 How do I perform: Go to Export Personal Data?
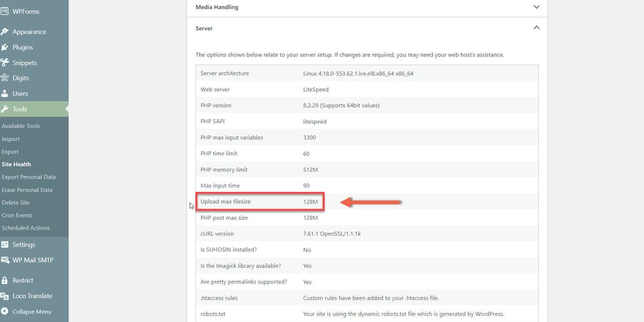click(28, 177)
